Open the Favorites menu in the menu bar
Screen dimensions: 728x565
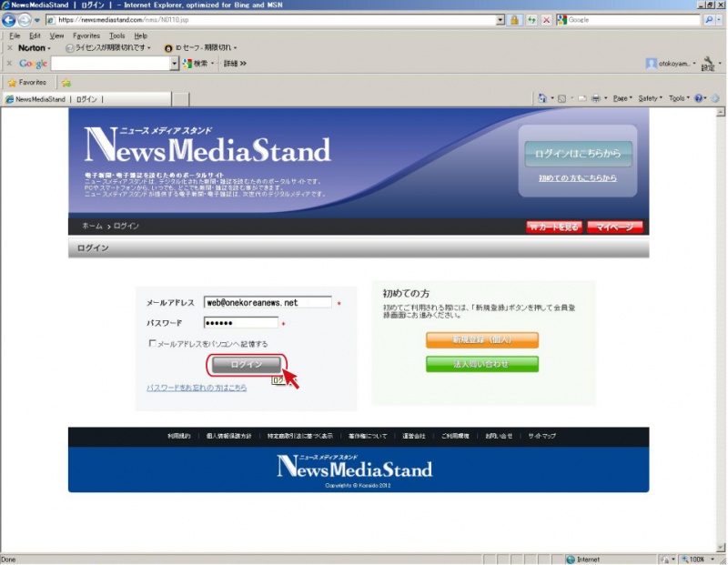click(86, 35)
